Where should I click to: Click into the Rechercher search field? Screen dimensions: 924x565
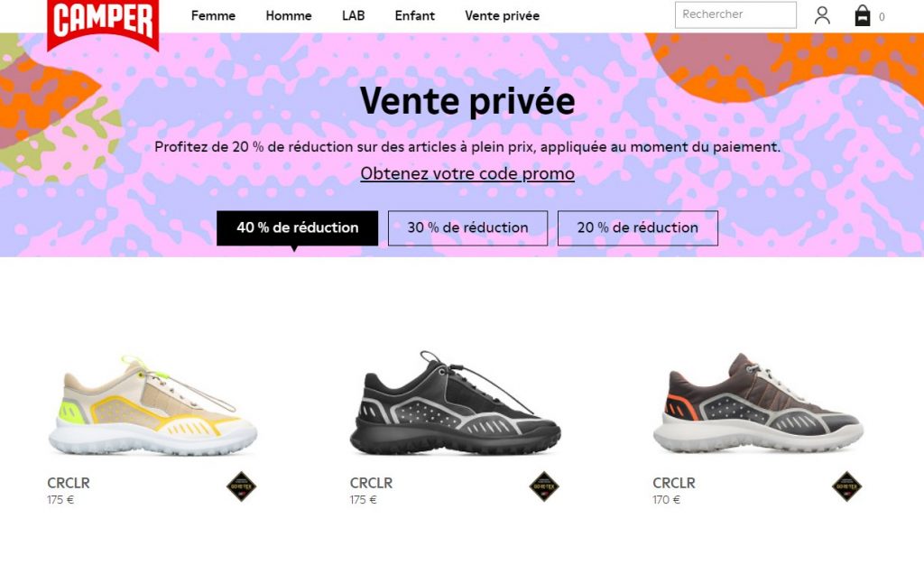click(735, 14)
